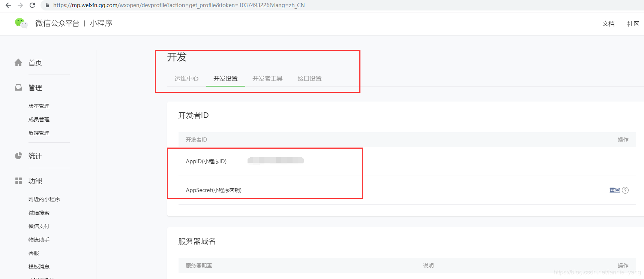
Task: Open 模板消息 in the sidebar
Action: [x=39, y=267]
